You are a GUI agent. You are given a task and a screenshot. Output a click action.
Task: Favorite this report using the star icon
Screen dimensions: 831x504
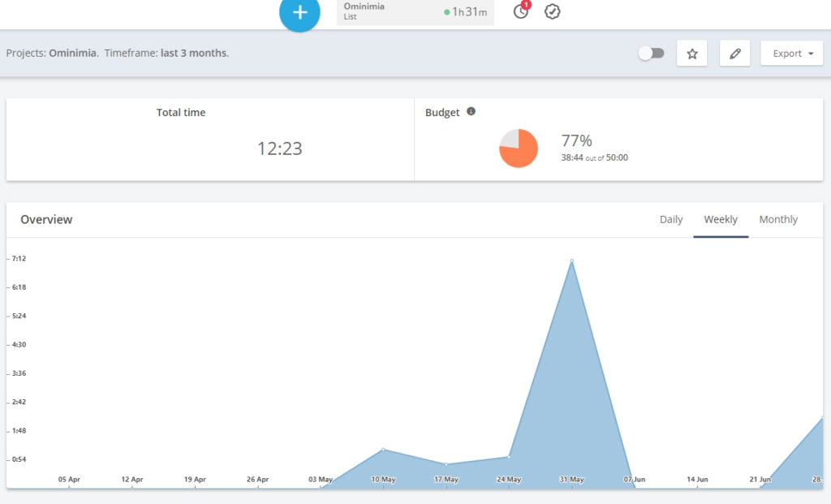click(x=691, y=52)
